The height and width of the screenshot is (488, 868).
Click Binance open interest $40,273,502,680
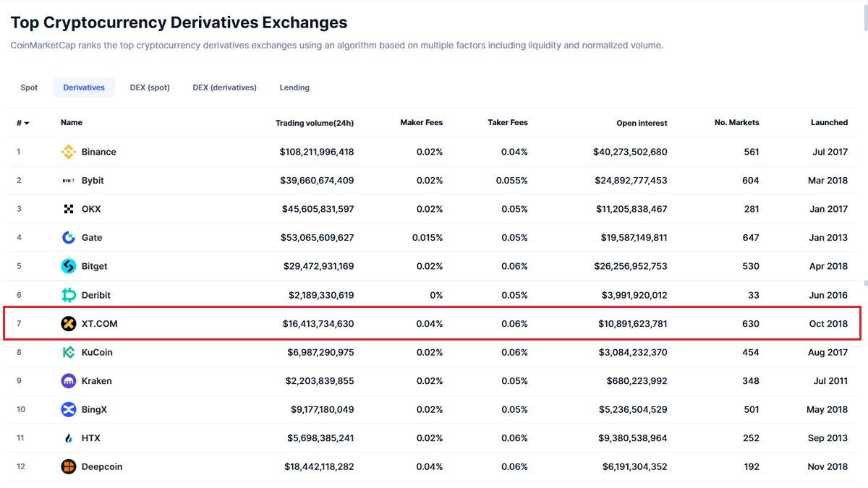[x=630, y=152]
